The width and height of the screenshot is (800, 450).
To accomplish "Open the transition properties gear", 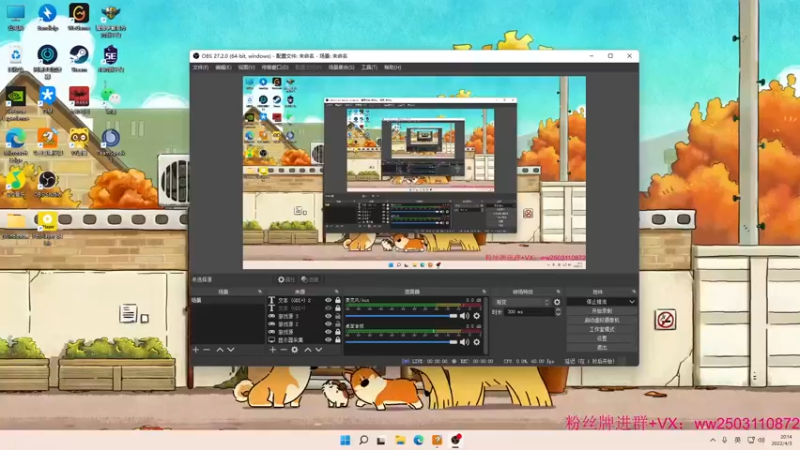I will coord(557,302).
